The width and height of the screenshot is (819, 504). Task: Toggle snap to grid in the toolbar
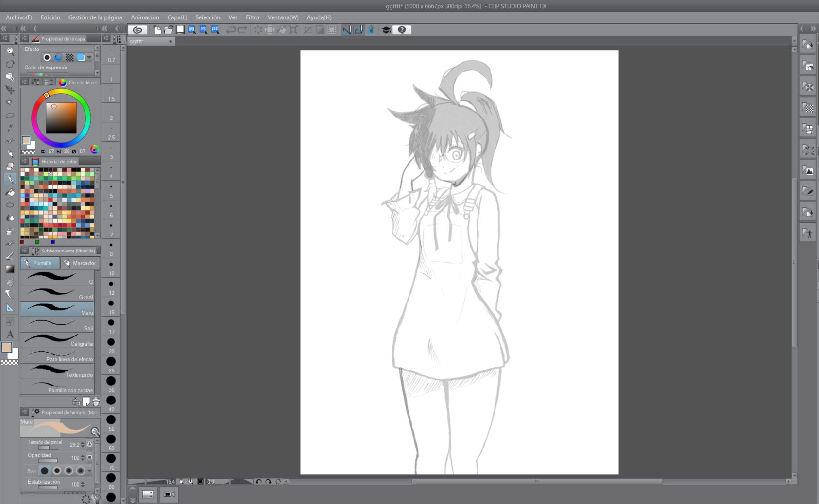(x=371, y=30)
